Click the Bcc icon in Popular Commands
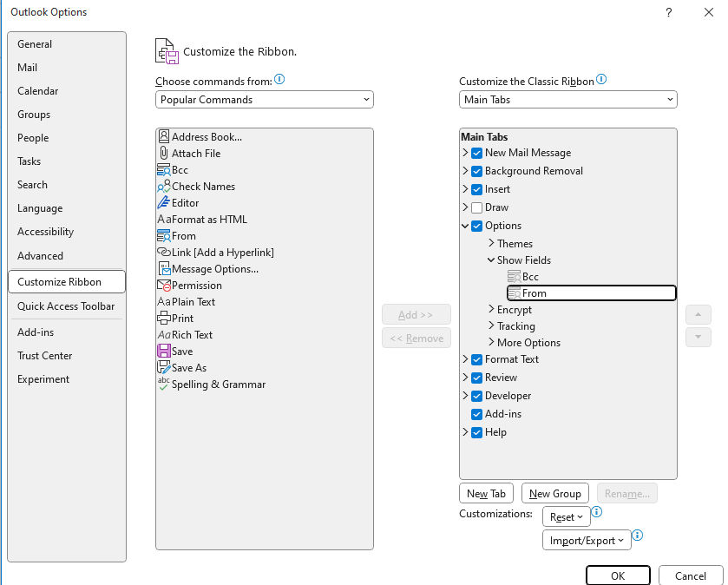The width and height of the screenshot is (728, 585). [x=163, y=170]
